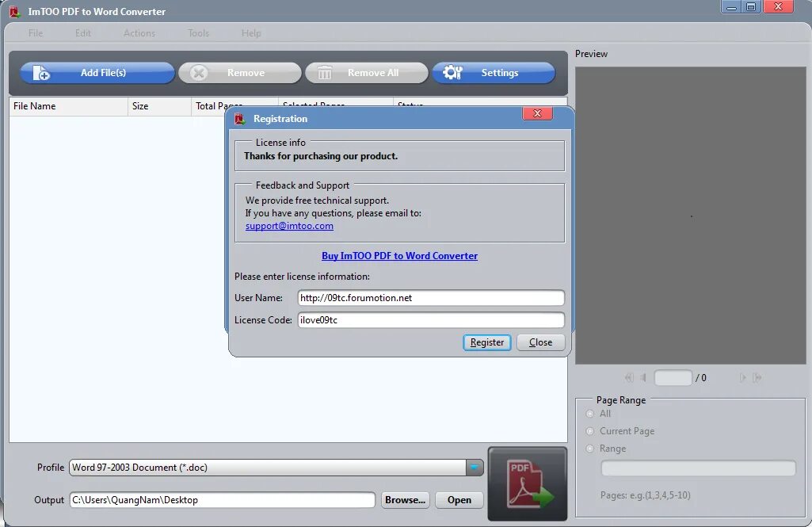812x527 pixels.
Task: Click the ImTOO app icon in the title bar
Action: [15, 11]
